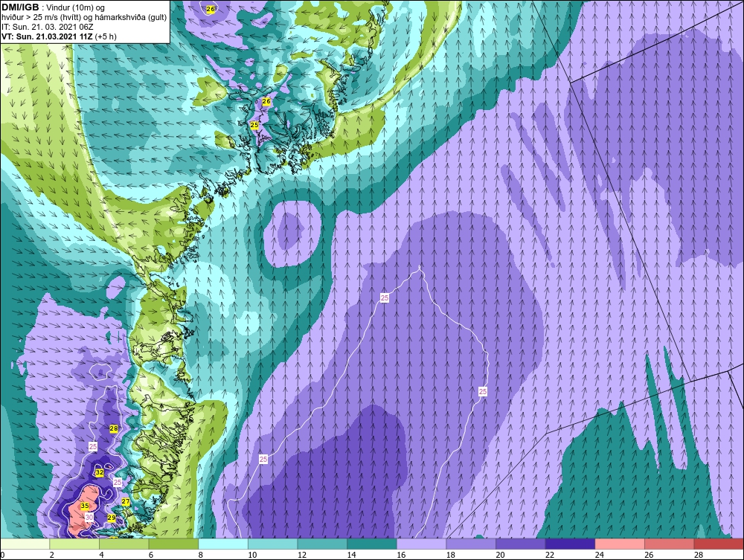Click the '6' tick label on the legend scale
Image resolution: width=744 pixels, height=560 pixels.
point(151,555)
